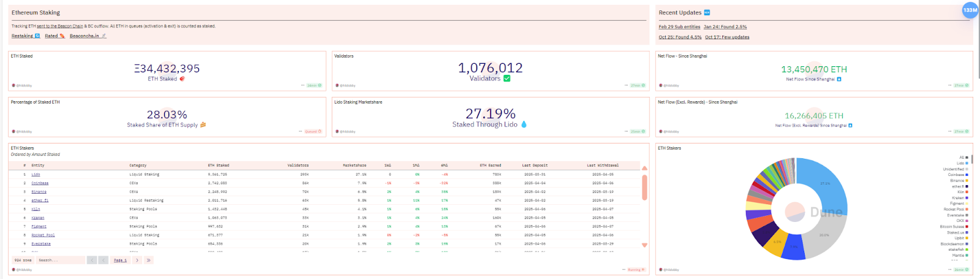
Task: Toggle the All series in the pie legend
Action: 963,158
